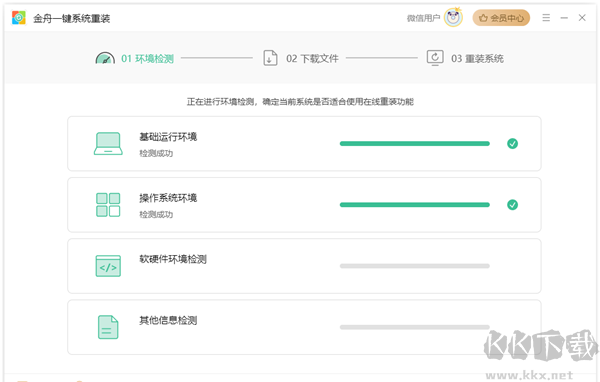The height and width of the screenshot is (382, 600).
Task: Click the green checkmark for 操作系统环境
Action: [512, 205]
